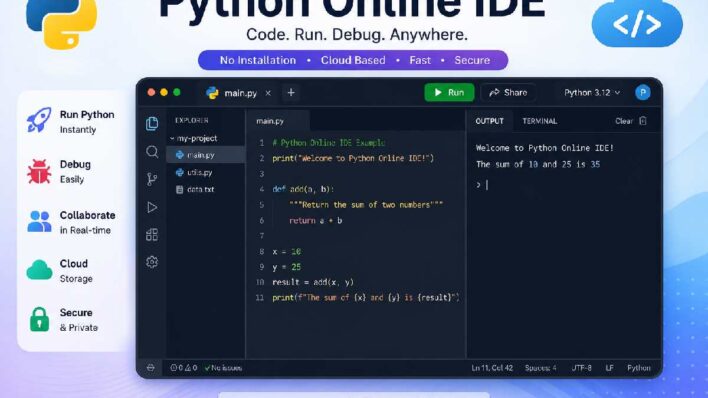
Task: Open the Python 3.12 version dropdown
Action: pos(592,93)
